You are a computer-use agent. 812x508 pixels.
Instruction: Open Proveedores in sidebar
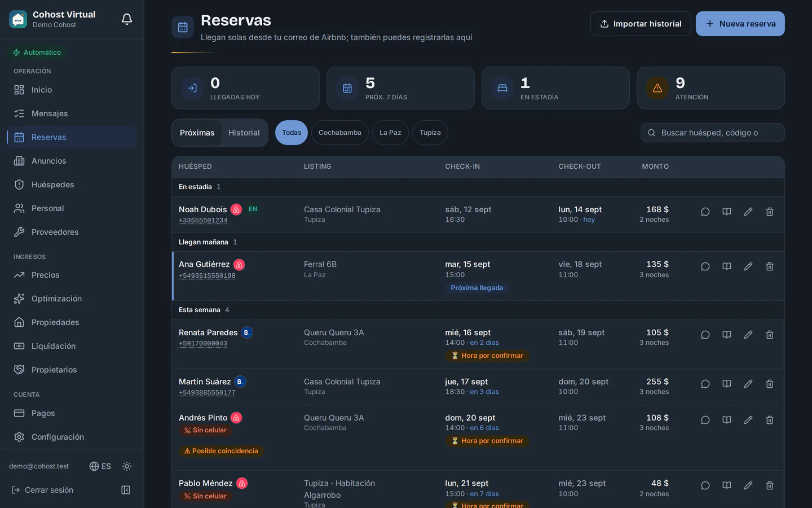(72, 232)
